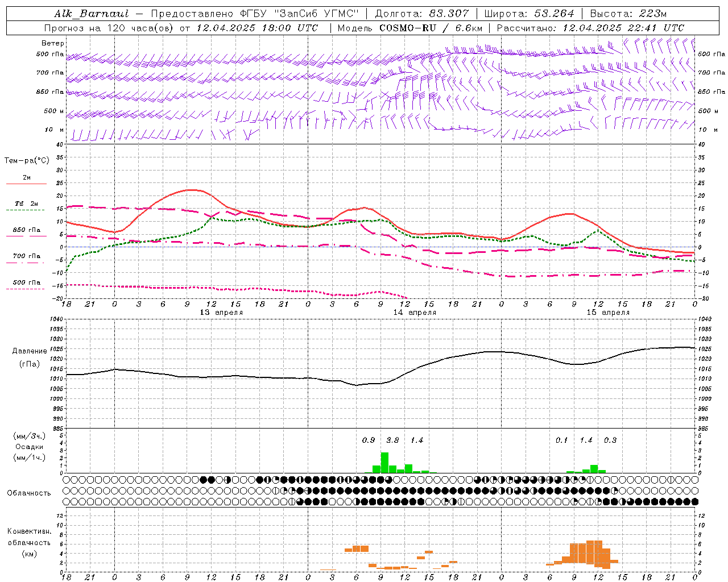This screenshot has width=728, height=582.
Task: Click the tallest green precipitation bar on 14 апреля
Action: pyautogui.click(x=384, y=463)
